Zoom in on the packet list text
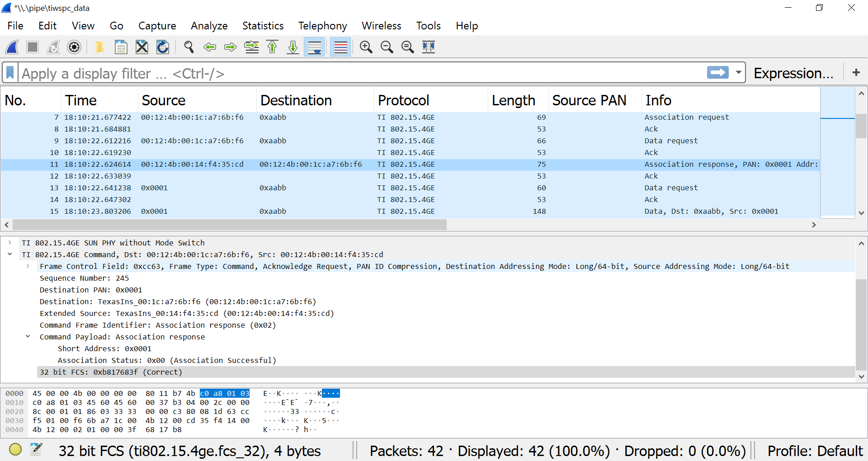This screenshot has height=461, width=868. coord(366,47)
